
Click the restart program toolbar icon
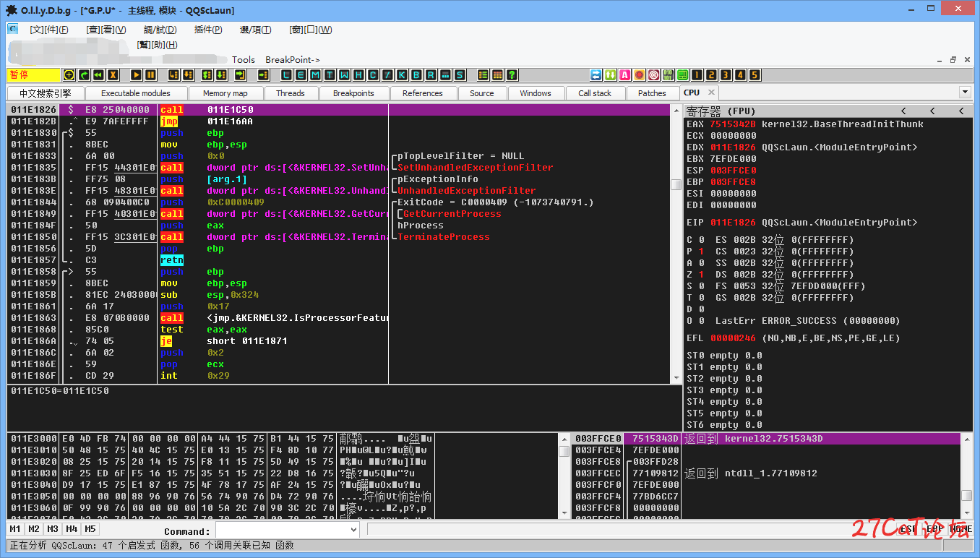[84, 75]
